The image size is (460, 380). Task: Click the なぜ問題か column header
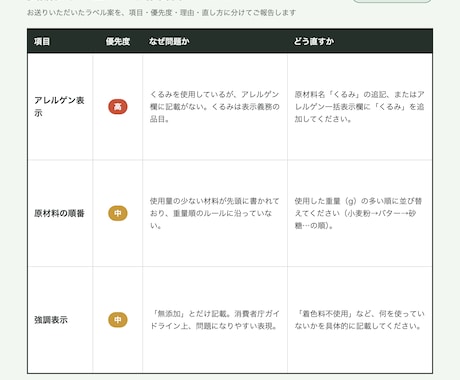[x=169, y=41]
